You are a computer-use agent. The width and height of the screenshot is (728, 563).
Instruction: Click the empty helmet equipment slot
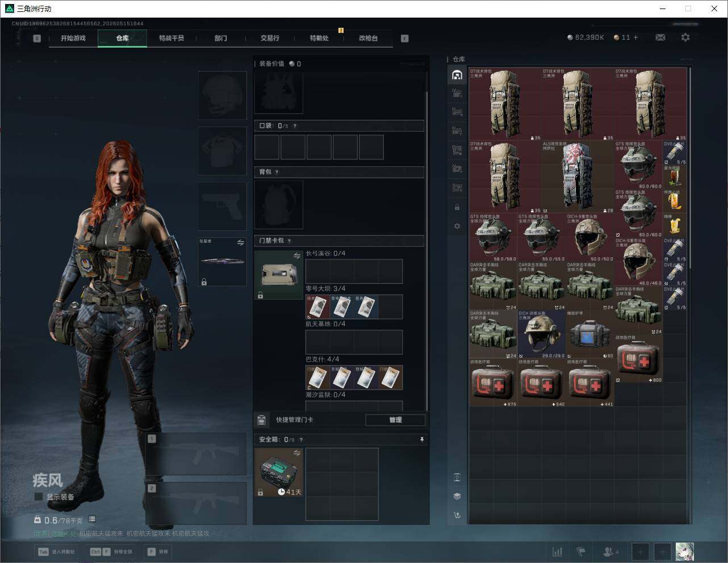tap(223, 95)
